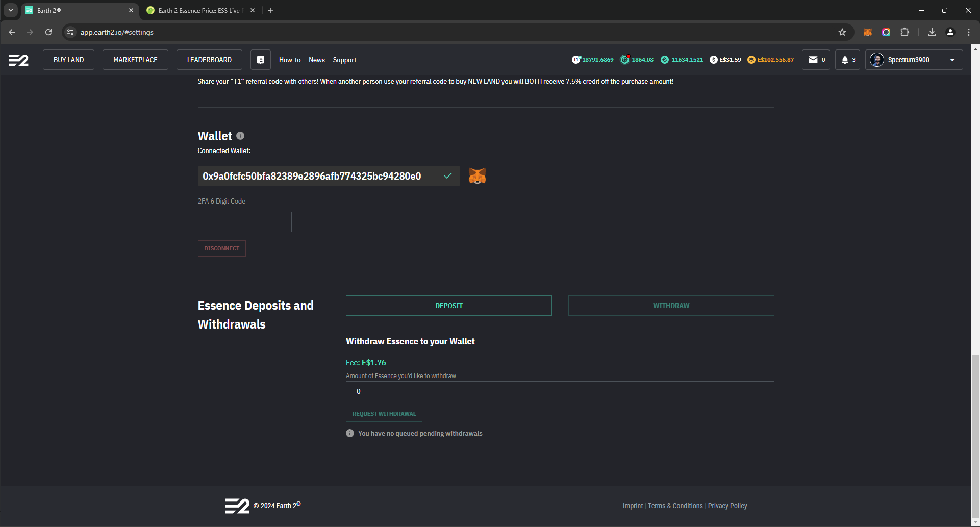Open the browser extensions puzzle icon
The height and width of the screenshot is (527, 980).
pos(904,32)
